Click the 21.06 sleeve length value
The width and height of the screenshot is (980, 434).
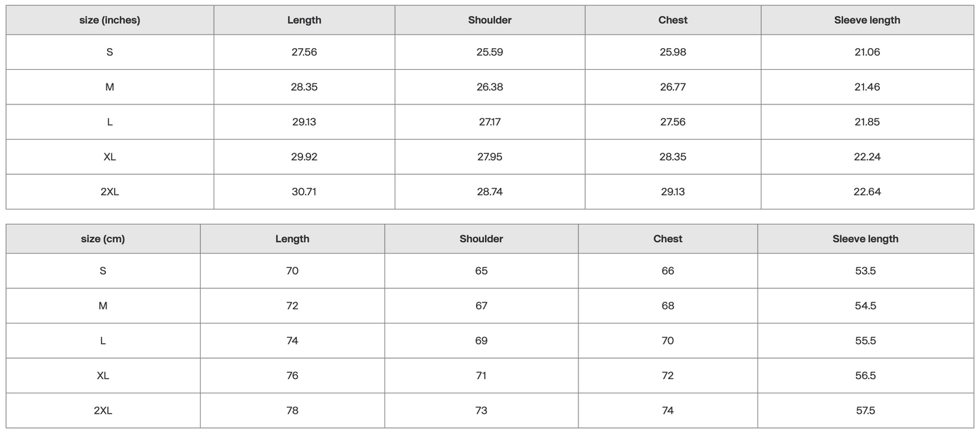point(867,52)
